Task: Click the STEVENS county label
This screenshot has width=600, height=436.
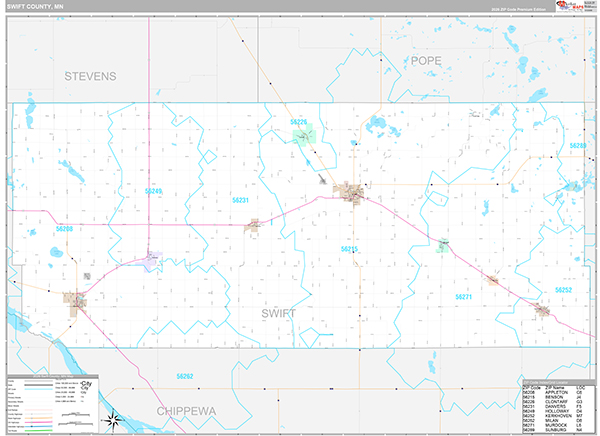Action: point(90,76)
